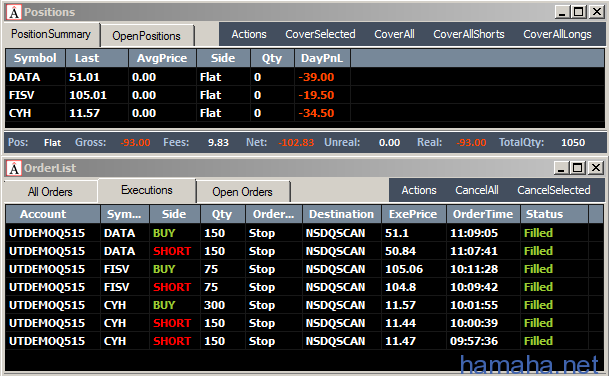Click the -19.50 DayPnL value
This screenshot has height=376, width=609.
pyautogui.click(x=316, y=95)
